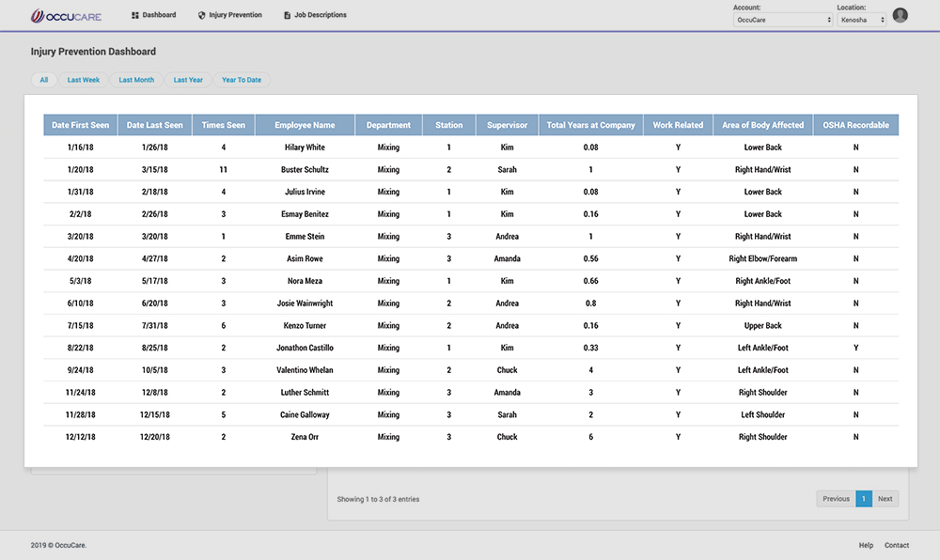
Task: Select the All filter tab
Action: [x=44, y=80]
